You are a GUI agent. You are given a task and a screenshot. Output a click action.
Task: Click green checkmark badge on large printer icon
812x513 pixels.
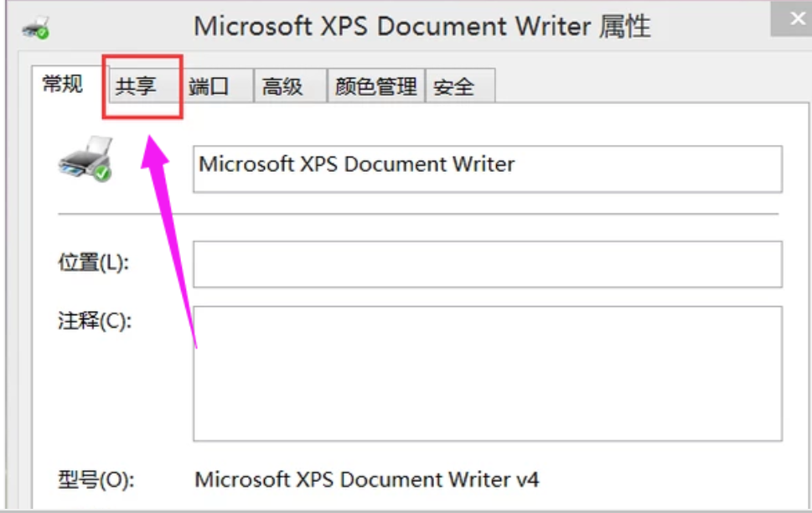pos(102,173)
